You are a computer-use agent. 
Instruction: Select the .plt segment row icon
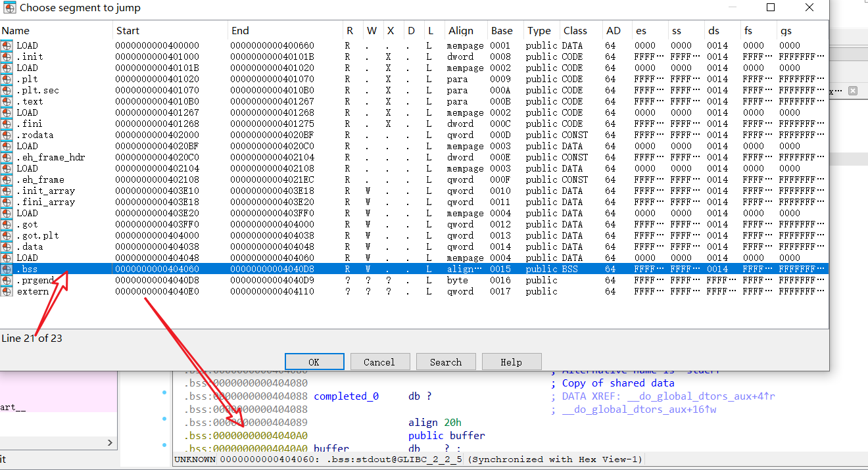pyautogui.click(x=7, y=79)
